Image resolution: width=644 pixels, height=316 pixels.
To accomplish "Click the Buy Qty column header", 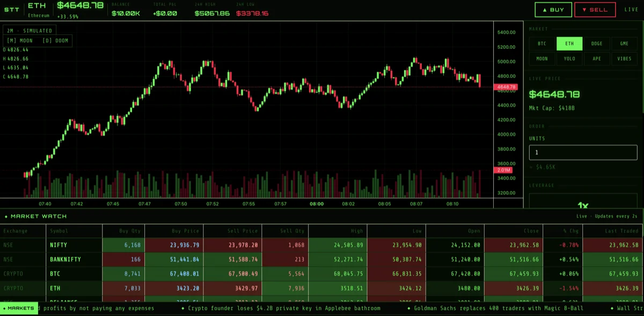I will 123,231.
